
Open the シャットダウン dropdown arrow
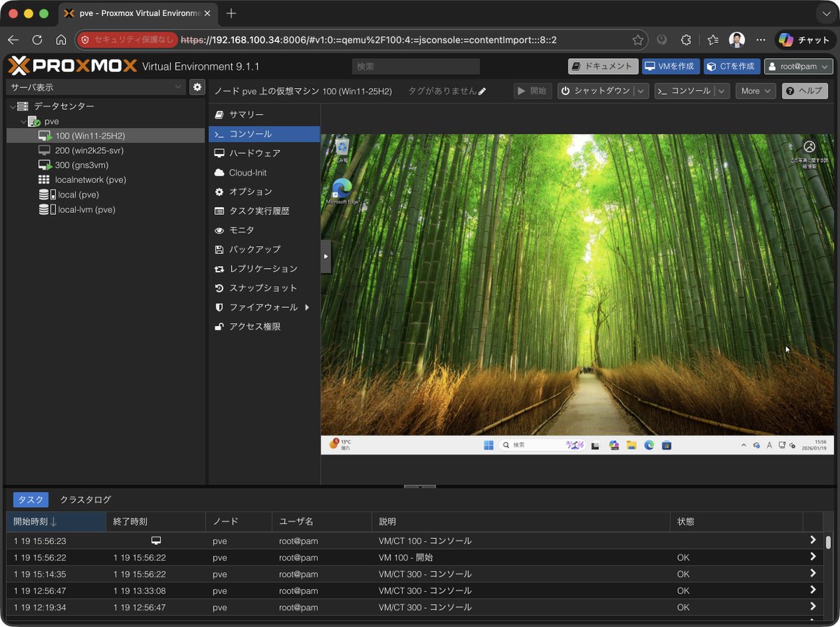pyautogui.click(x=642, y=91)
